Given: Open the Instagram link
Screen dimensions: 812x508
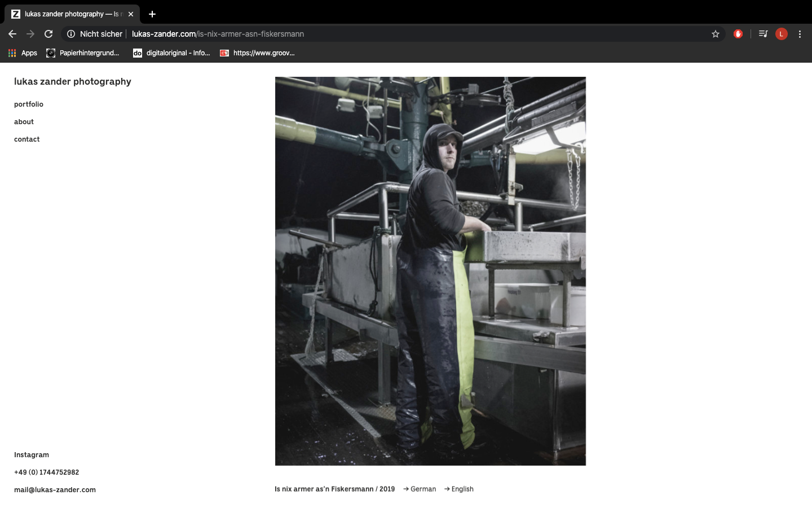Looking at the screenshot, I should (32, 455).
